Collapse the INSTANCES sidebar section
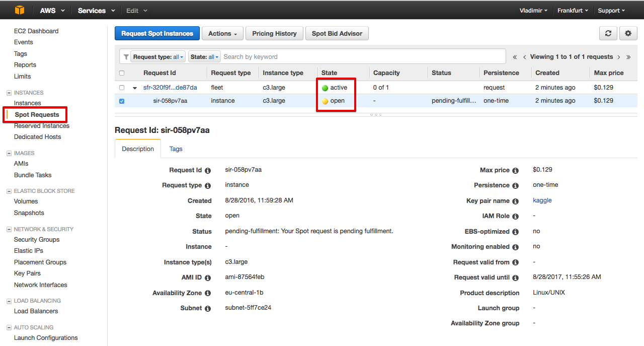 click(x=9, y=93)
